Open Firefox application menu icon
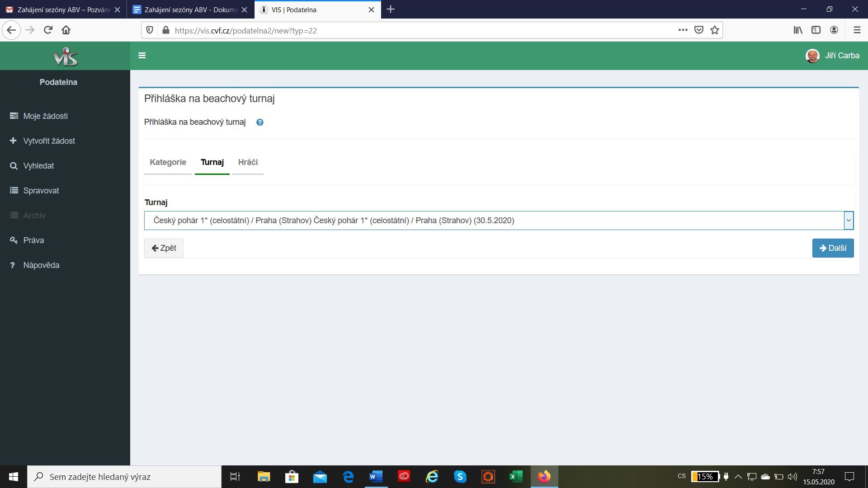 coord(857,30)
